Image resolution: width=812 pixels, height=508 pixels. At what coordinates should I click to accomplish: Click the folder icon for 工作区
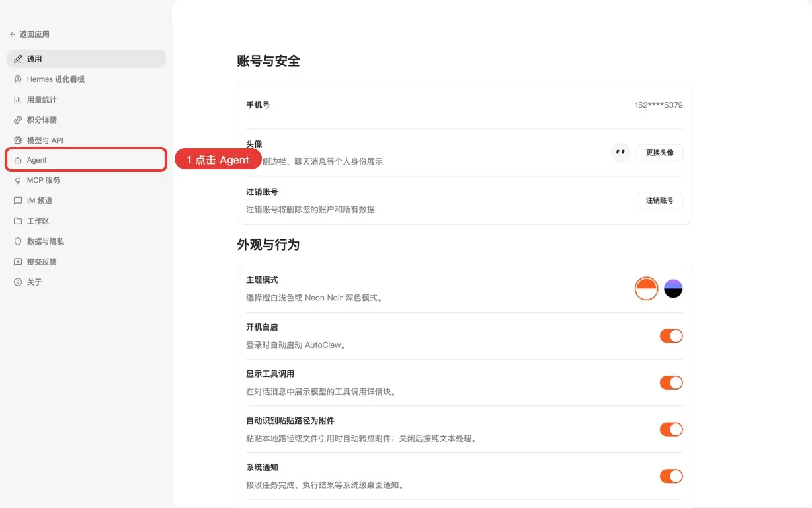[18, 221]
